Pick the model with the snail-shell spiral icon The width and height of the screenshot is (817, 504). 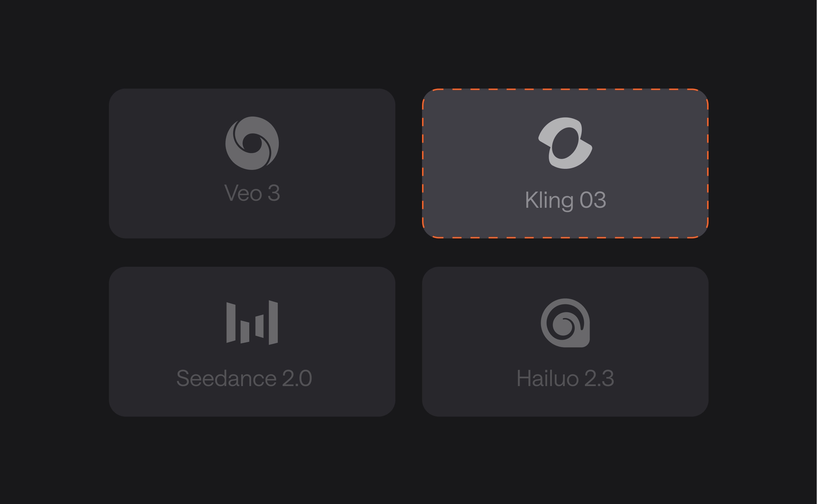click(565, 342)
